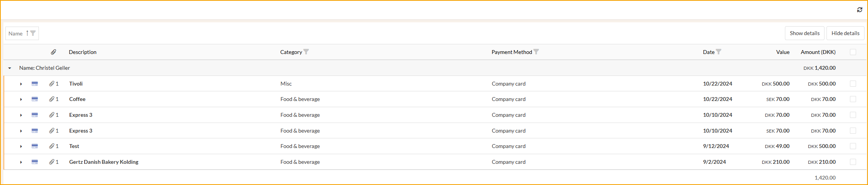This screenshot has height=185, width=868.
Task: Sort by the Description column header
Action: point(83,52)
